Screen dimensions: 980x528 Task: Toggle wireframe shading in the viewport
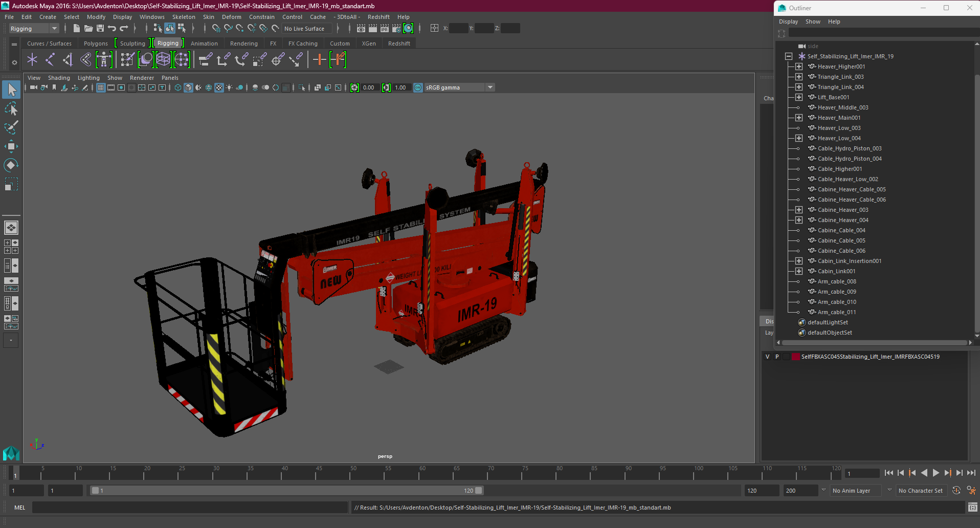pos(178,87)
